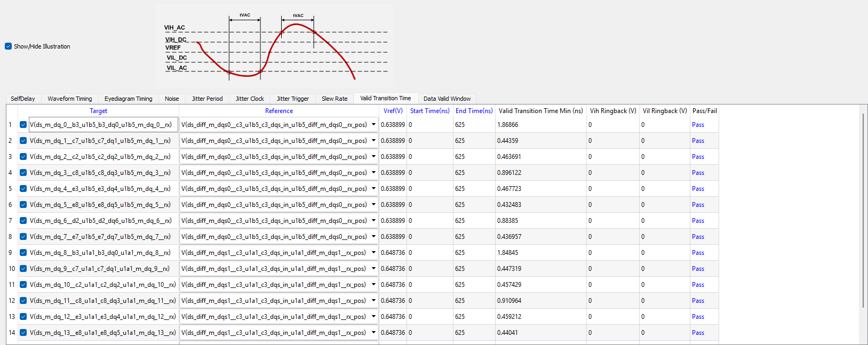Click the Target column header

click(x=98, y=111)
